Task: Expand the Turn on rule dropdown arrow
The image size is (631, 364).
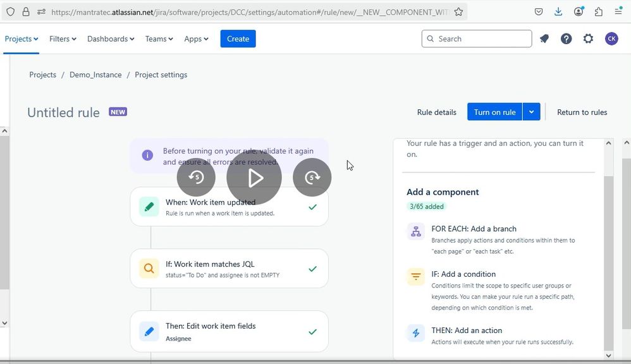Action: pos(532,112)
